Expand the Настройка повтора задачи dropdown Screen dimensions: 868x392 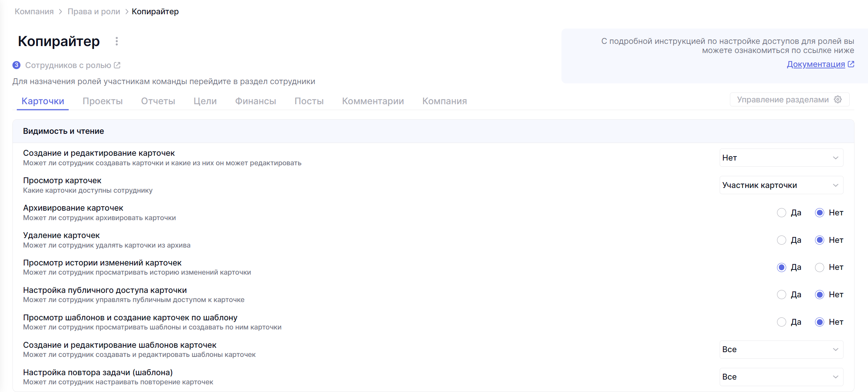(x=781, y=377)
